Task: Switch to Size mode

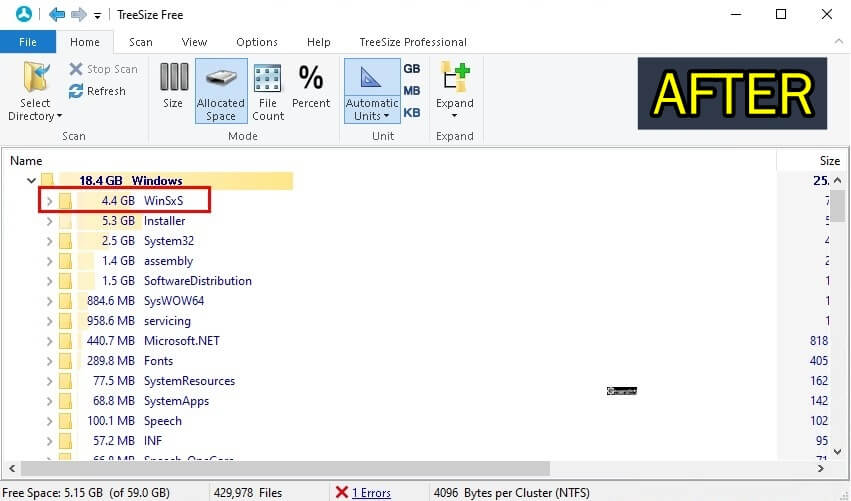Action: coord(173,86)
